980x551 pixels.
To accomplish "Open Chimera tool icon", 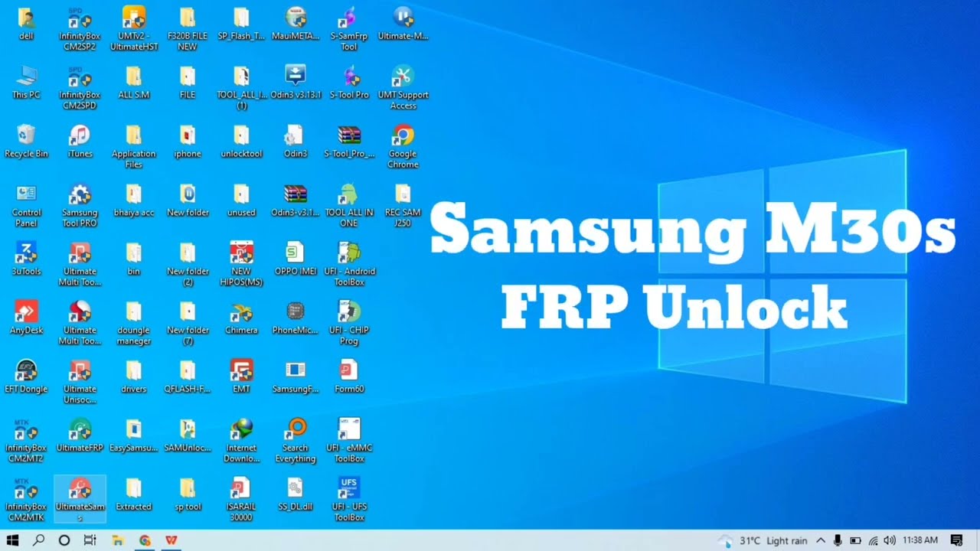I will coord(242,318).
